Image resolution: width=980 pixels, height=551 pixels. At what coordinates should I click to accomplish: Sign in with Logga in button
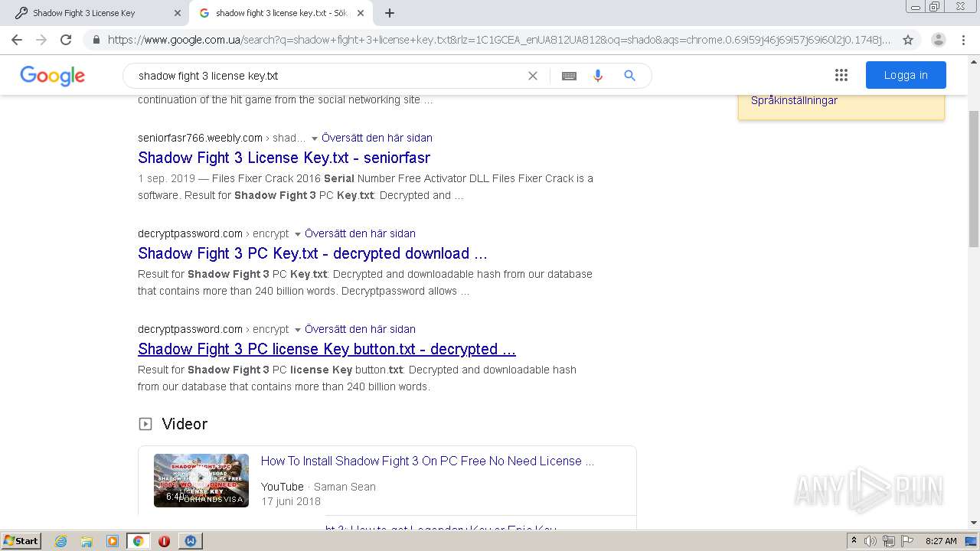[x=906, y=75]
